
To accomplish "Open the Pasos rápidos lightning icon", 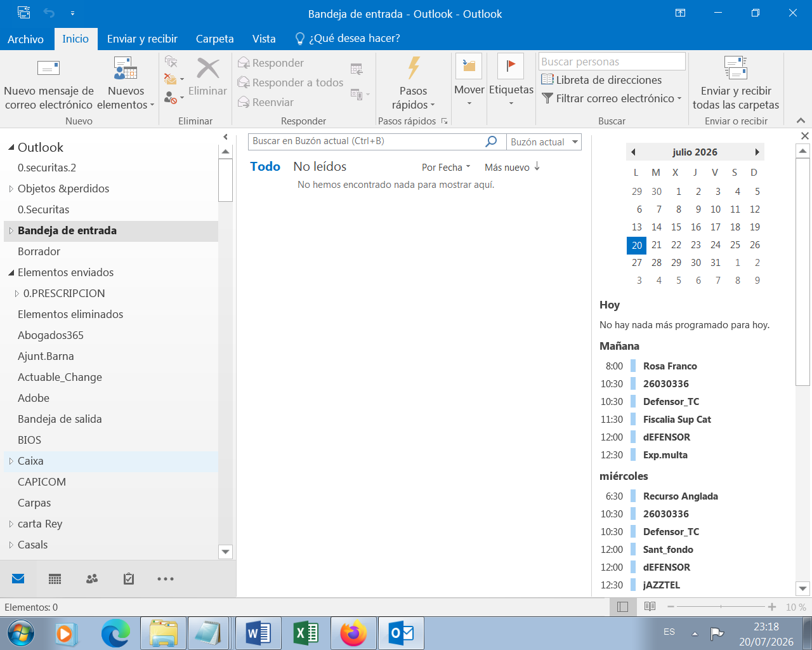I will click(414, 68).
